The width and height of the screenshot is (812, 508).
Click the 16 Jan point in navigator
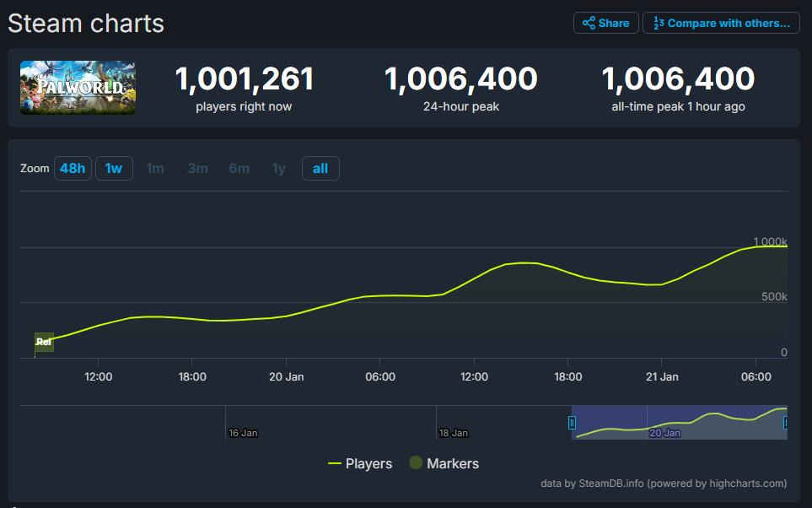[x=243, y=432]
